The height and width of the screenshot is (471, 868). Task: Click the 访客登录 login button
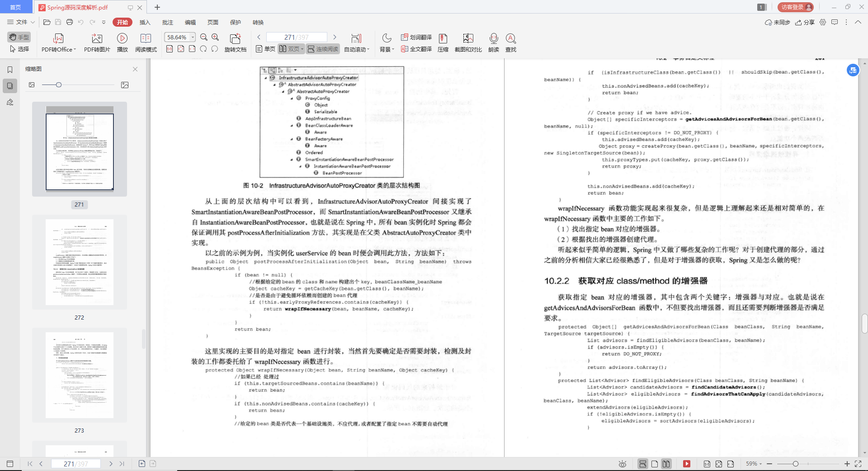click(x=795, y=7)
